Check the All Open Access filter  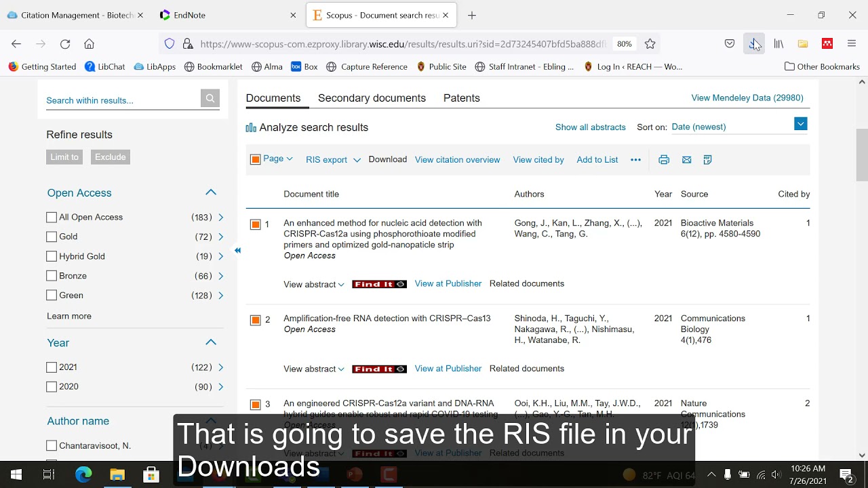[52, 218]
